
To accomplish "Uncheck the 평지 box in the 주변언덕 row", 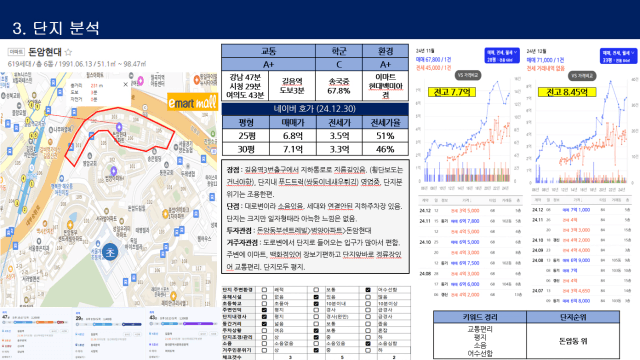I will (264, 310).
